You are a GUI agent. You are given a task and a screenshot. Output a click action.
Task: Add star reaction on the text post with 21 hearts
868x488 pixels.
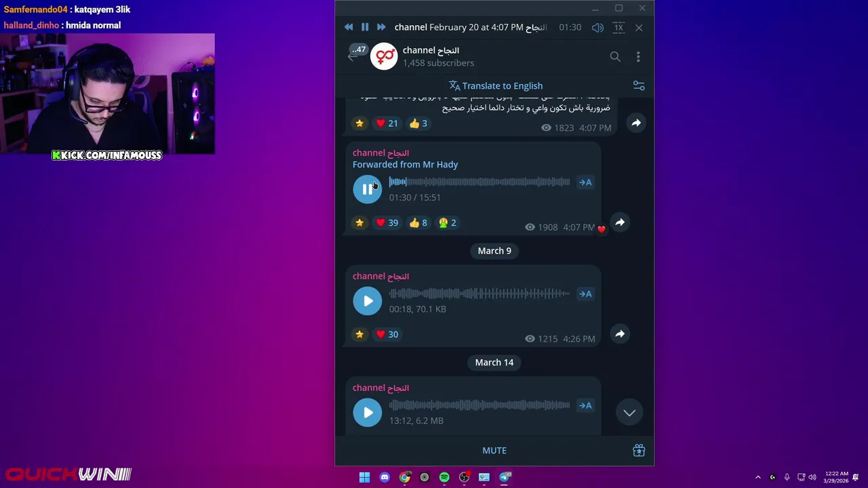tap(359, 123)
